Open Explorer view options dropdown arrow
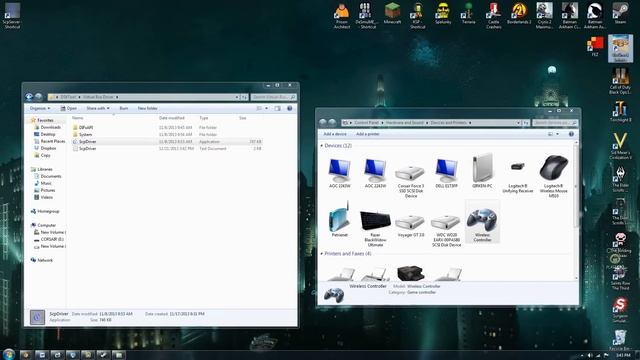Viewport: 640px width, 360px height. click(267, 108)
